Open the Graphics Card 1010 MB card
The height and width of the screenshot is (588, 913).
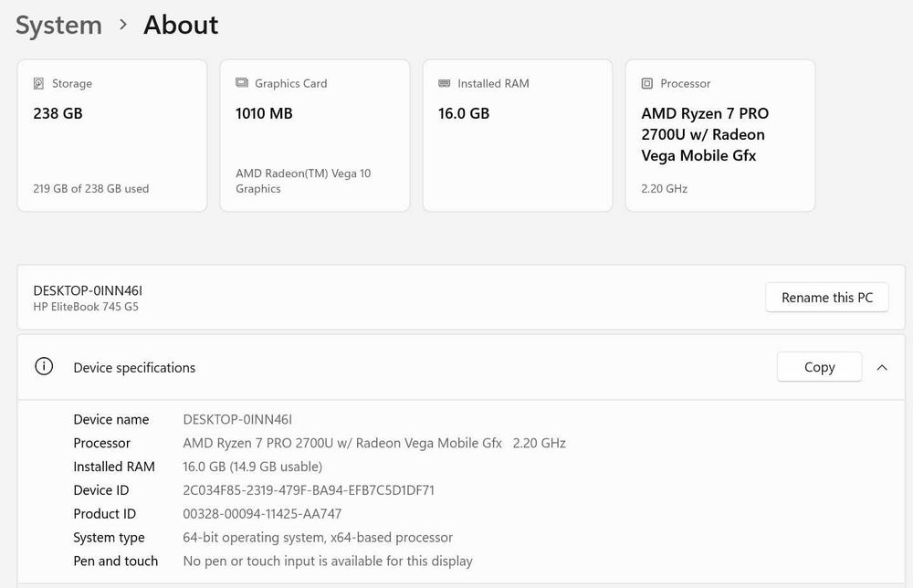pyautogui.click(x=315, y=136)
